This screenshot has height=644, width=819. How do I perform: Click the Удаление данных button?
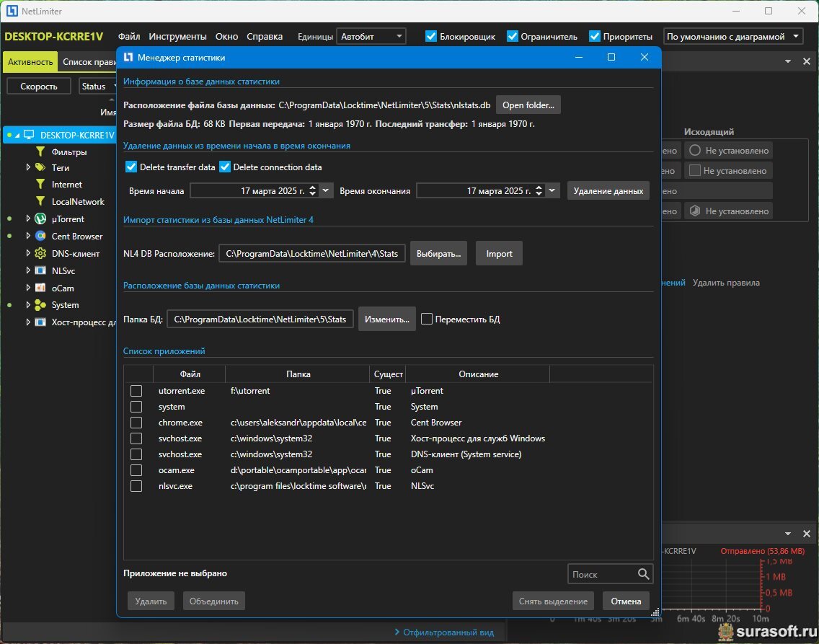[608, 190]
